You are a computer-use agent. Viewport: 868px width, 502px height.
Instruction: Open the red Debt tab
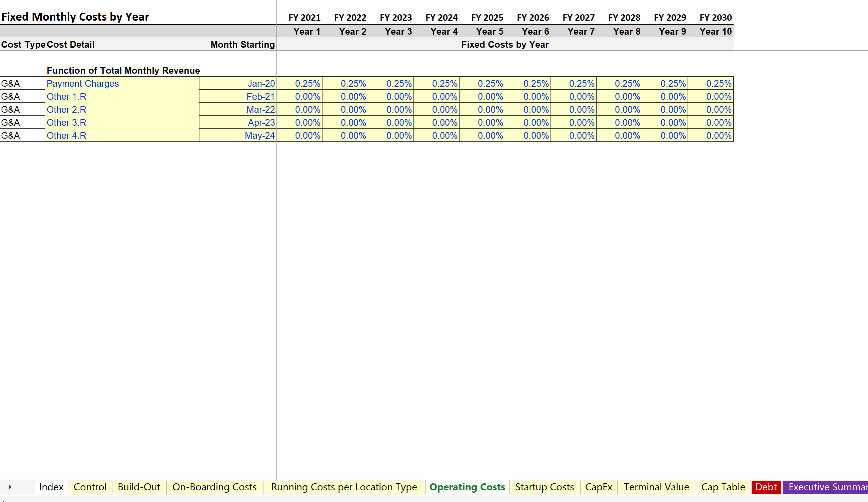(766, 487)
